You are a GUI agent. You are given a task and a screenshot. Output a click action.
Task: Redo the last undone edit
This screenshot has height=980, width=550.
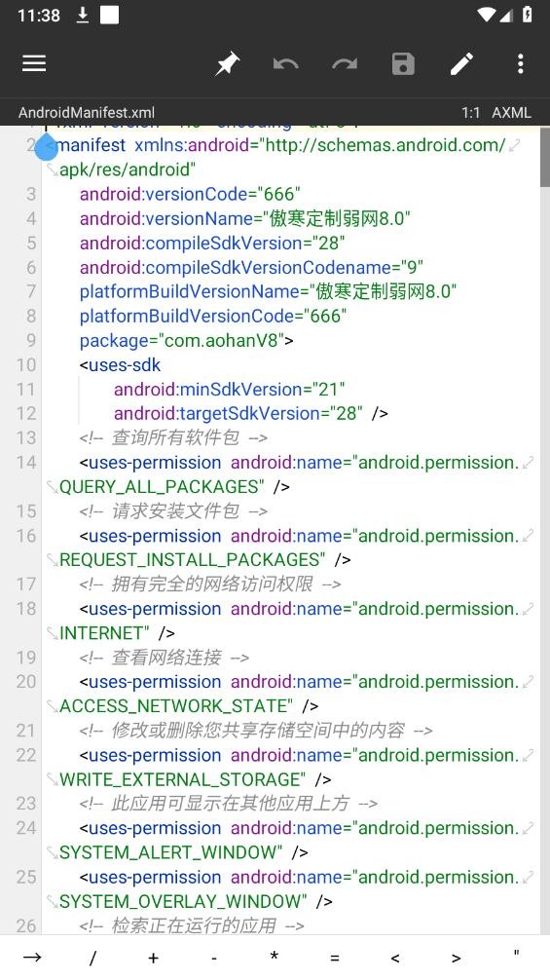(x=345, y=63)
